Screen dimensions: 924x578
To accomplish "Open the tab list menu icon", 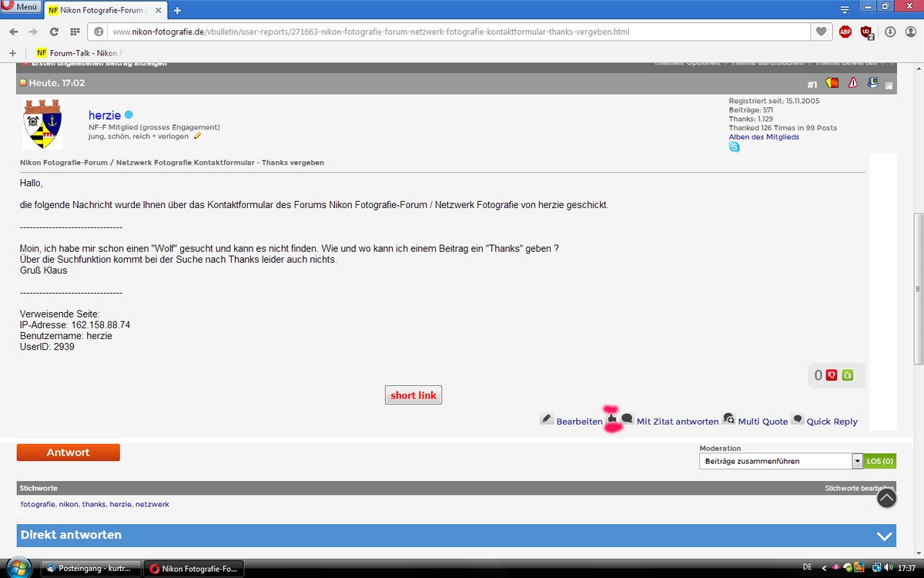I will [x=845, y=10].
